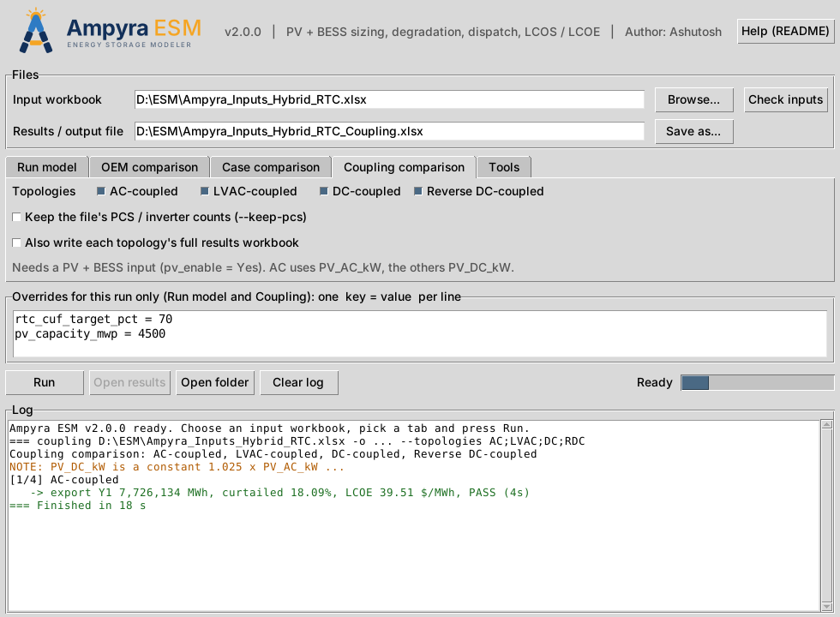This screenshot has height=617, width=840.
Task: Click the Ampyra ESM v2.0.0 ready log line
Action: coord(269,428)
